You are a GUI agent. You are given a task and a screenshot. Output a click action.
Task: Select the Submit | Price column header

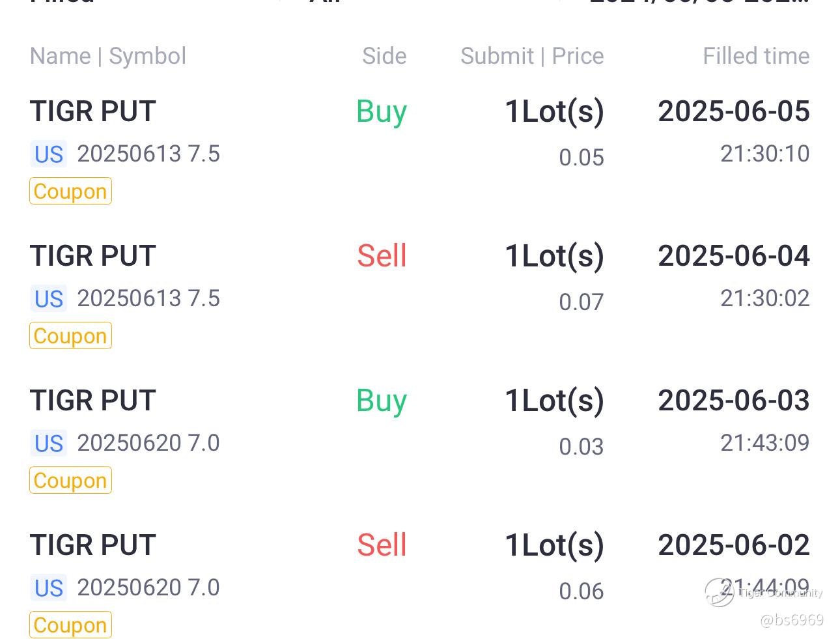(x=532, y=56)
